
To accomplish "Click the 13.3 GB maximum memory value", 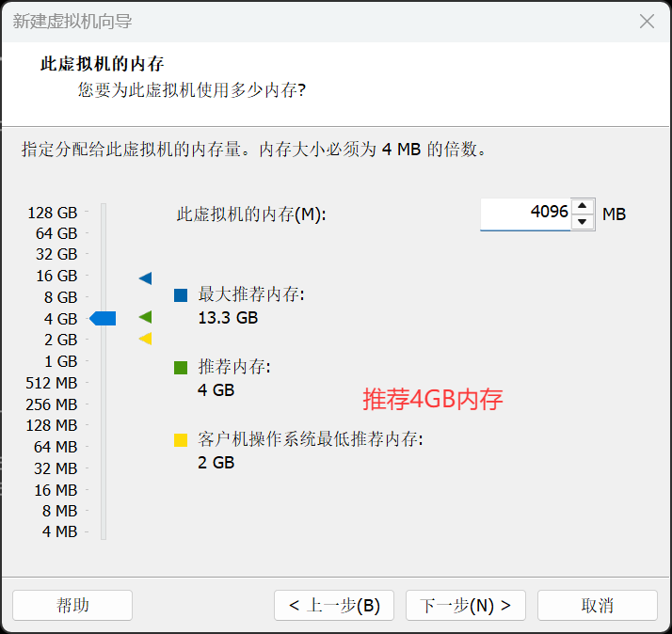I will coord(228,318).
